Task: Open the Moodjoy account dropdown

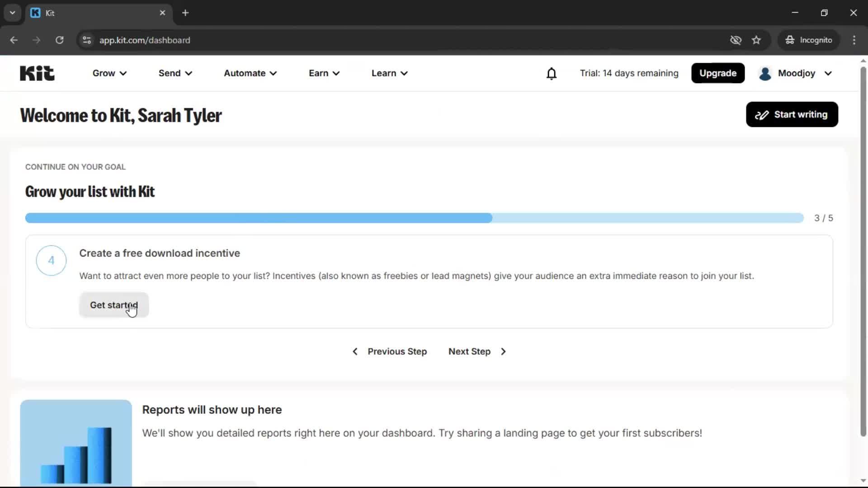Action: [x=796, y=73]
